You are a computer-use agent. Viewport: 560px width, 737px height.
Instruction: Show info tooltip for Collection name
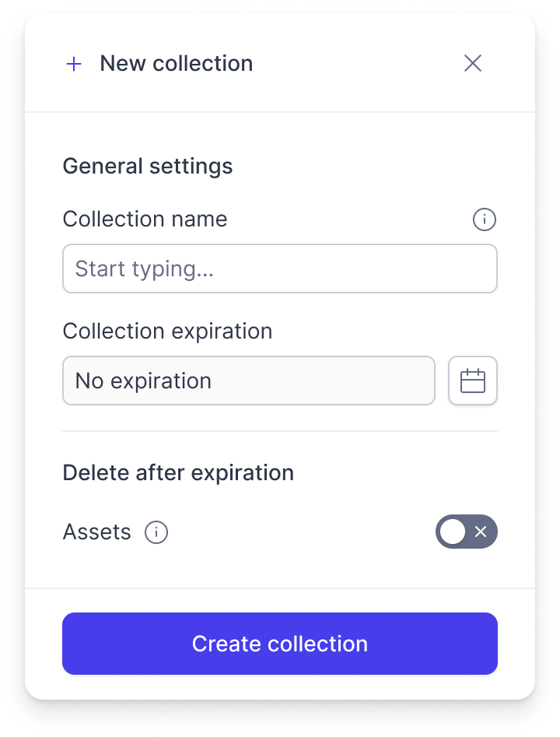485,219
